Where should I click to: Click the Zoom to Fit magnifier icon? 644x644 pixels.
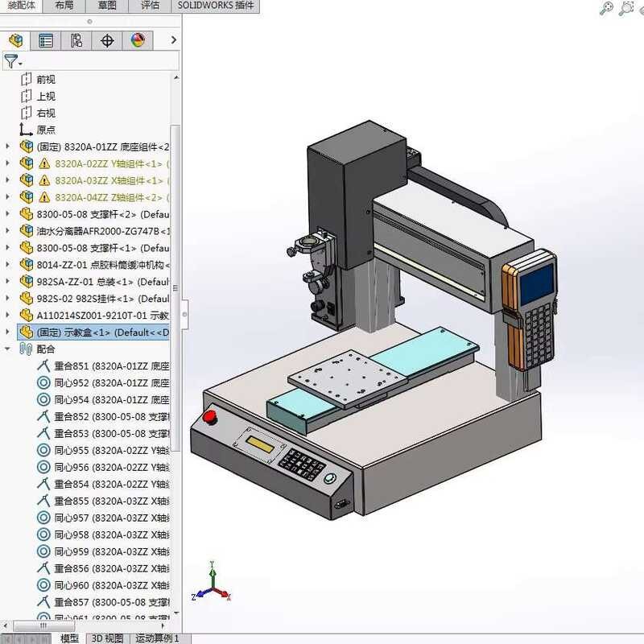tap(607, 8)
